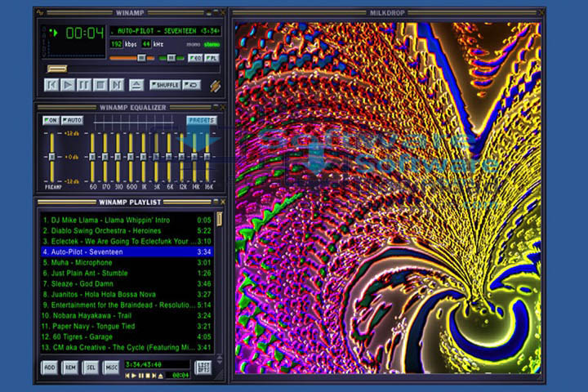Skip to next track in main window
This screenshot has height=392, width=588.
117,85
